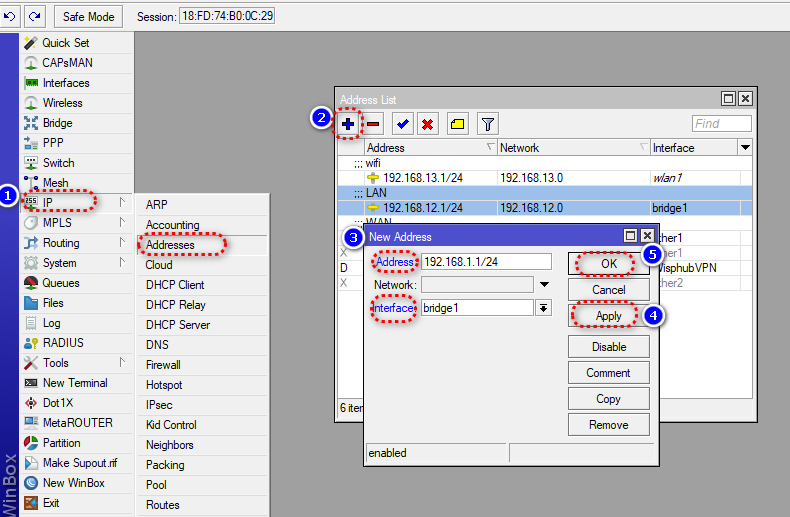Screen dimensions: 790x517
Task: Click the Find search box
Action: pyautogui.click(x=721, y=124)
